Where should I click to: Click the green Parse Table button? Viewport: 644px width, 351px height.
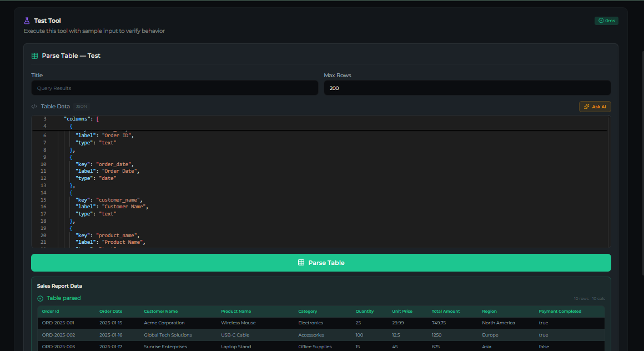click(x=321, y=263)
